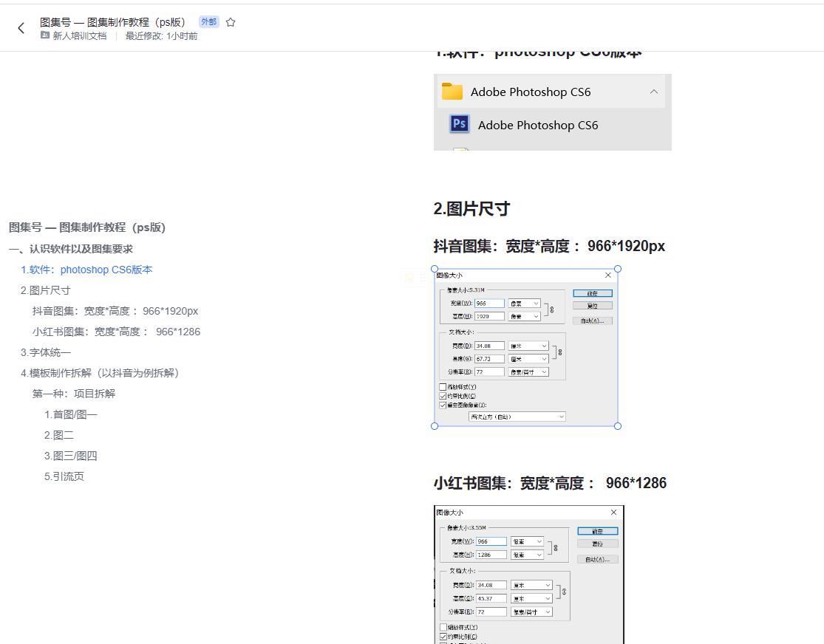Toggle the third checkbox, the one ending in (I), in the 1920 dialog
This screenshot has height=644, width=824.
(x=443, y=405)
